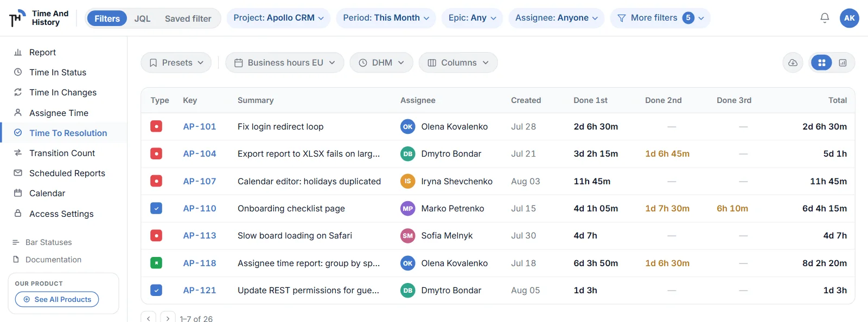Image resolution: width=868 pixels, height=322 pixels.
Task: Open the Assignee: Anyone dropdown
Action: point(557,18)
